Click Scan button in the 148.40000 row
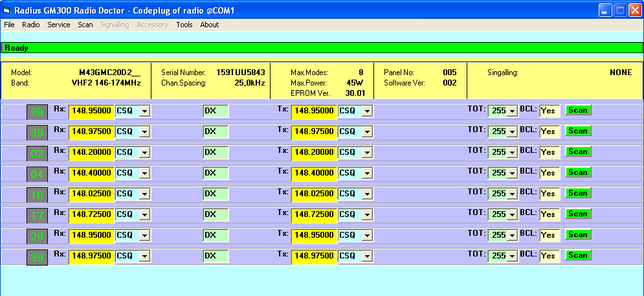The height and width of the screenshot is (296, 644). [578, 172]
